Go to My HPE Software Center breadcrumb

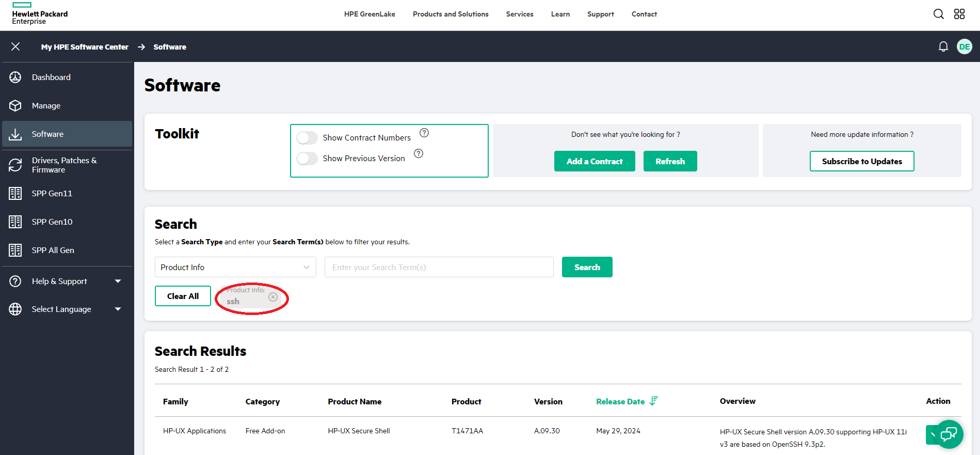click(x=85, y=47)
